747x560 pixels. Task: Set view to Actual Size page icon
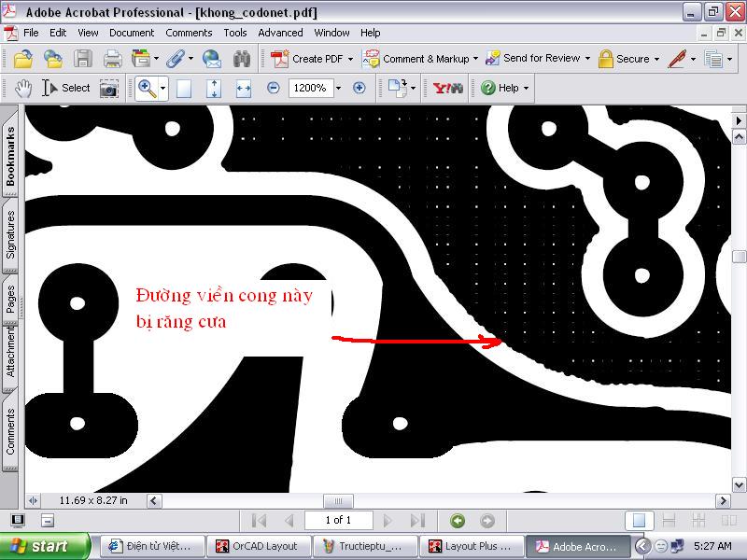[x=184, y=88]
